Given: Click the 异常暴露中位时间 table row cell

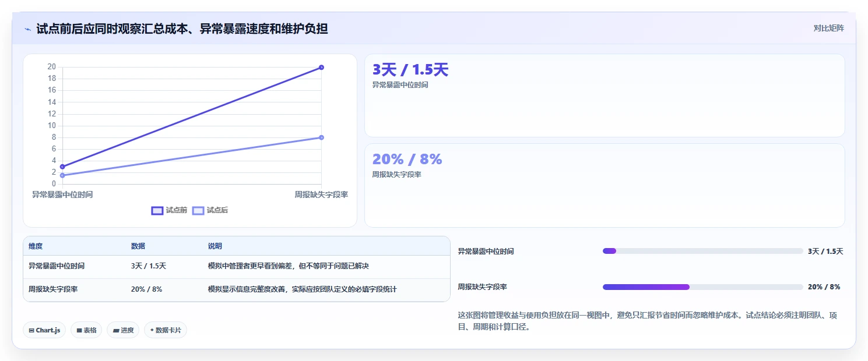Looking at the screenshot, I should [x=57, y=266].
